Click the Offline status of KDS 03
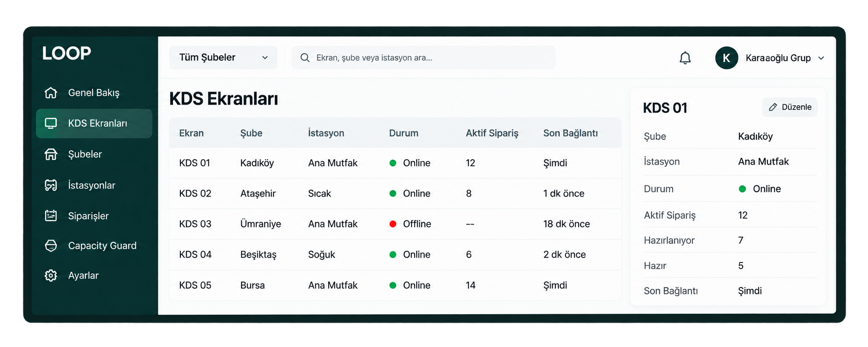Image resolution: width=868 pixels, height=347 pixels. point(410,224)
